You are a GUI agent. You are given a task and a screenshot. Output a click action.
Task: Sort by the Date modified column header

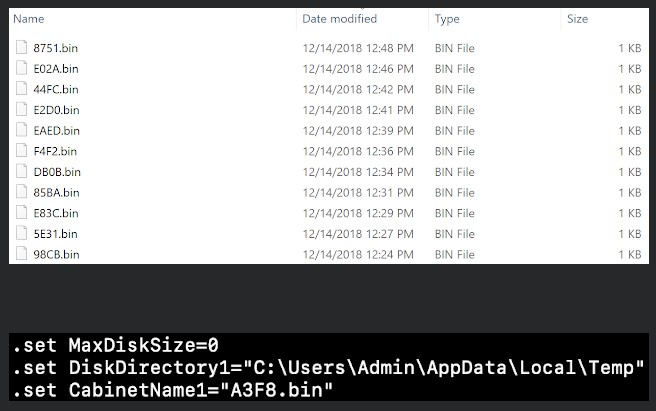point(339,19)
